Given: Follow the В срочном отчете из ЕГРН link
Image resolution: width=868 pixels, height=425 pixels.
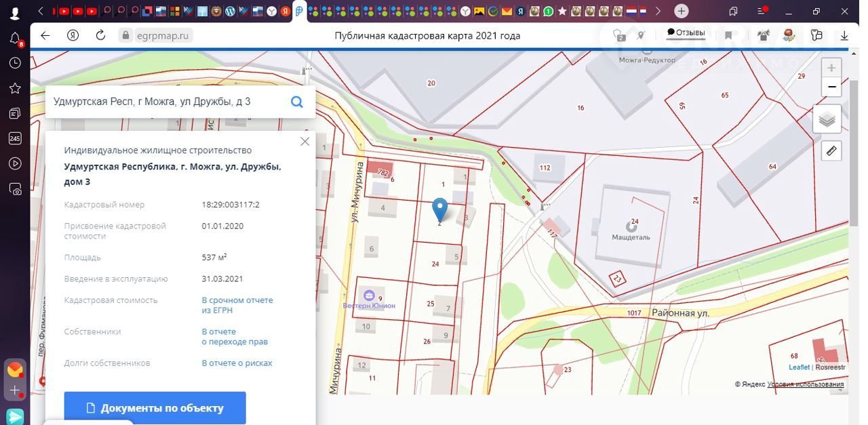Looking at the screenshot, I should point(237,305).
